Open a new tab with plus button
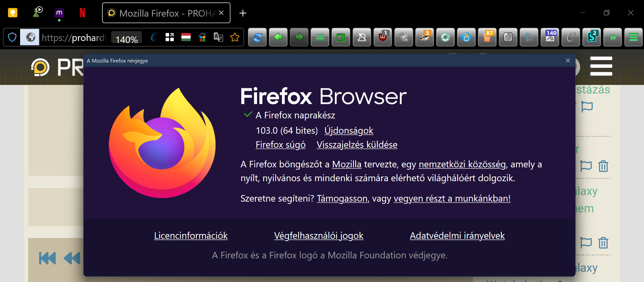 coord(243,13)
